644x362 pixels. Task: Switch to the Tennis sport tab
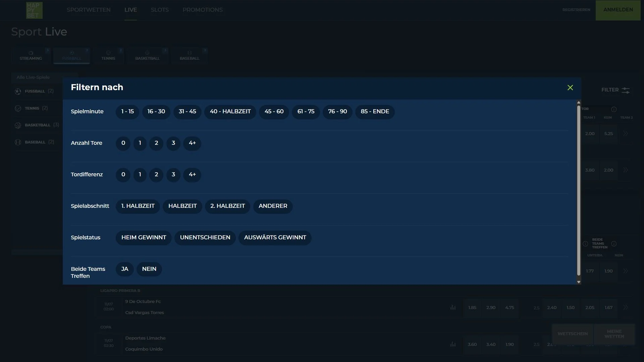(x=108, y=55)
